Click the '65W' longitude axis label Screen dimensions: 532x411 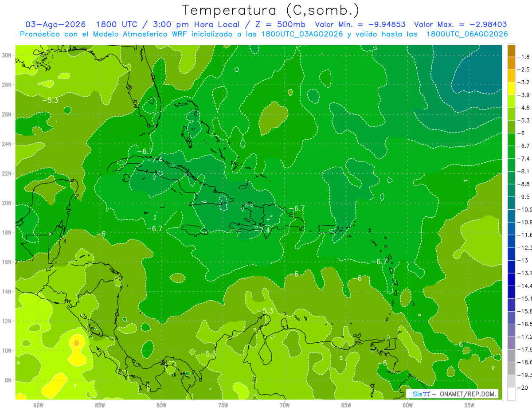point(346,405)
